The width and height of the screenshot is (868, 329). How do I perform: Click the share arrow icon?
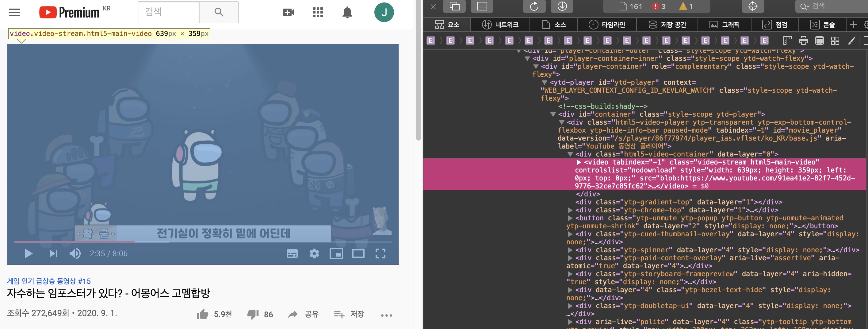click(293, 314)
